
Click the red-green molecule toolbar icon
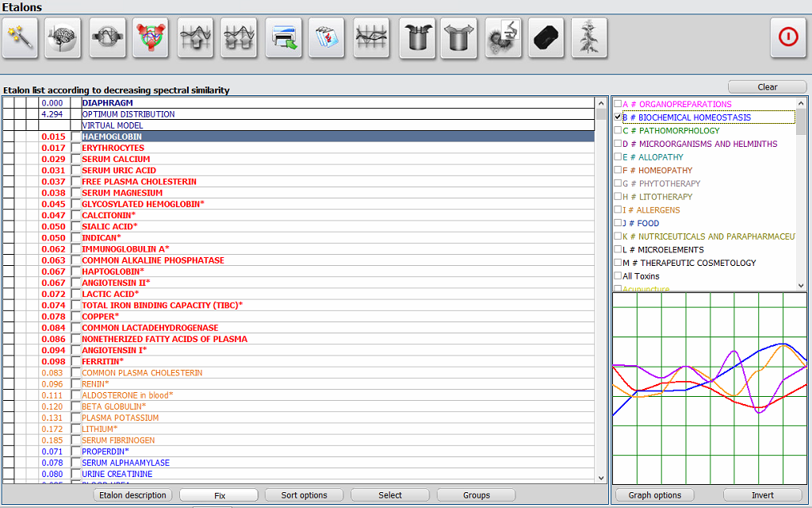pyautogui.click(x=151, y=37)
